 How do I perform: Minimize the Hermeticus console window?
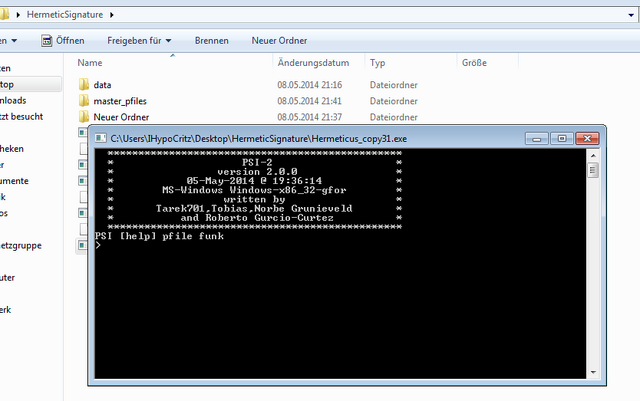click(x=537, y=138)
